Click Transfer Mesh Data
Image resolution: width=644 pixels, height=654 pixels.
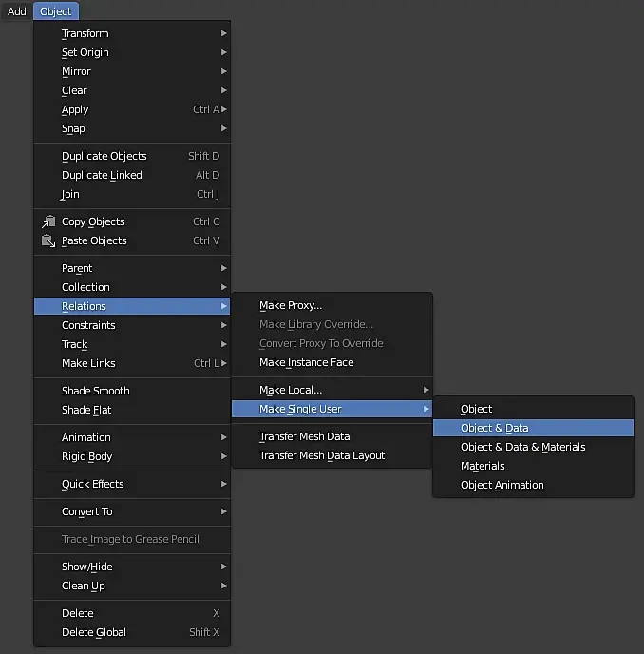pos(305,436)
